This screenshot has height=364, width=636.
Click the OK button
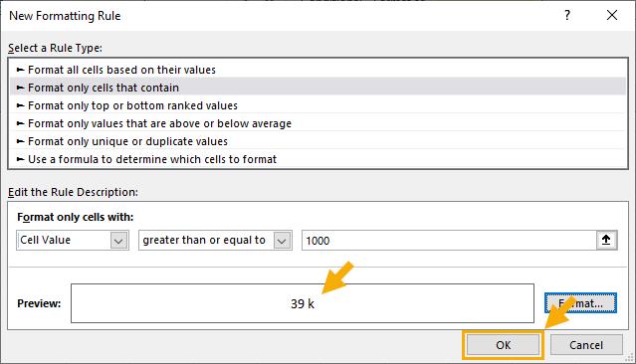pyautogui.click(x=503, y=345)
